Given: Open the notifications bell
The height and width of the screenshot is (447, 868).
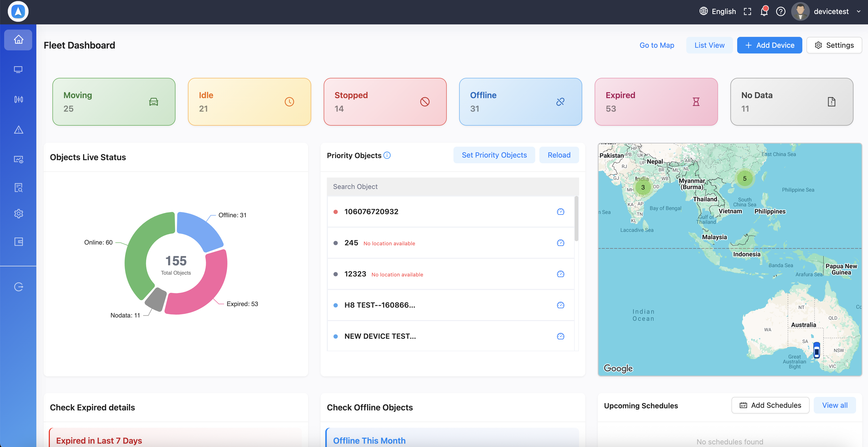Looking at the screenshot, I should coord(764,11).
